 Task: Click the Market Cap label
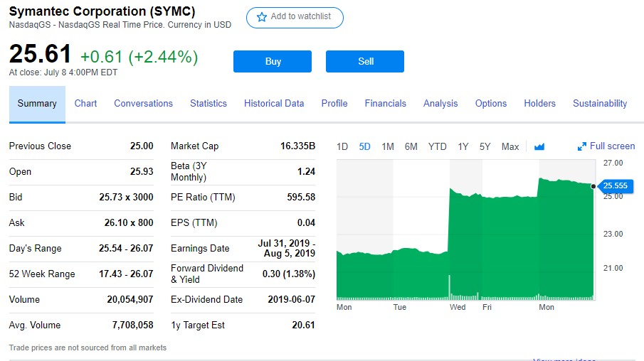(x=195, y=146)
